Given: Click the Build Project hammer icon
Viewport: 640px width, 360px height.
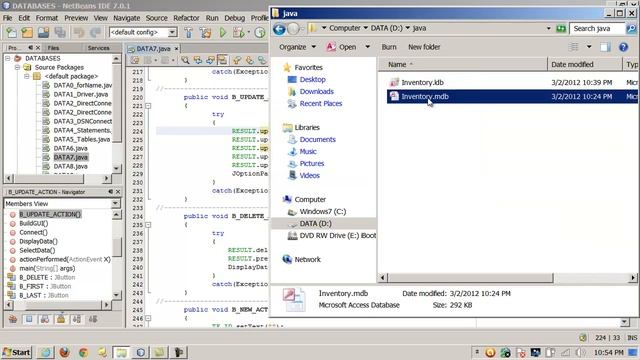Looking at the screenshot, I should [x=189, y=32].
